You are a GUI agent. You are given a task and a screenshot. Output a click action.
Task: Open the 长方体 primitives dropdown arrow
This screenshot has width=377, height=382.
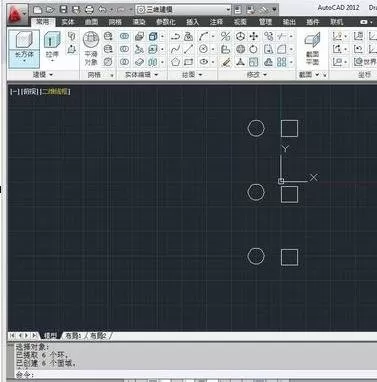[24, 62]
